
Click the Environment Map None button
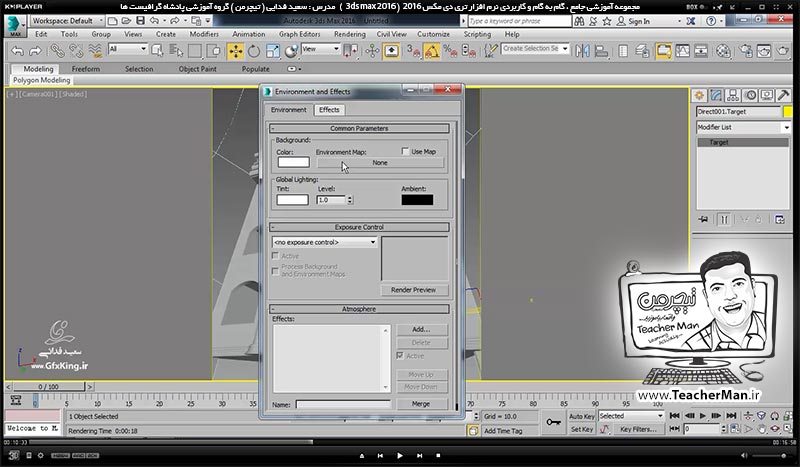coord(380,163)
